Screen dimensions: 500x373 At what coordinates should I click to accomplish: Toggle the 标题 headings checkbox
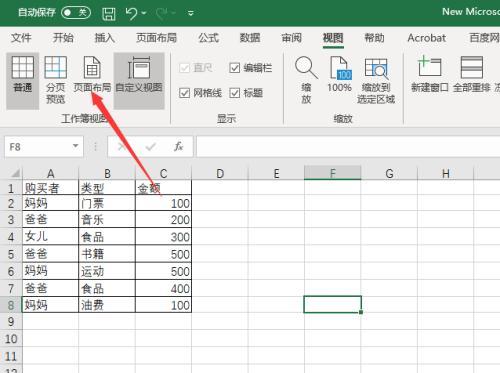[x=235, y=93]
